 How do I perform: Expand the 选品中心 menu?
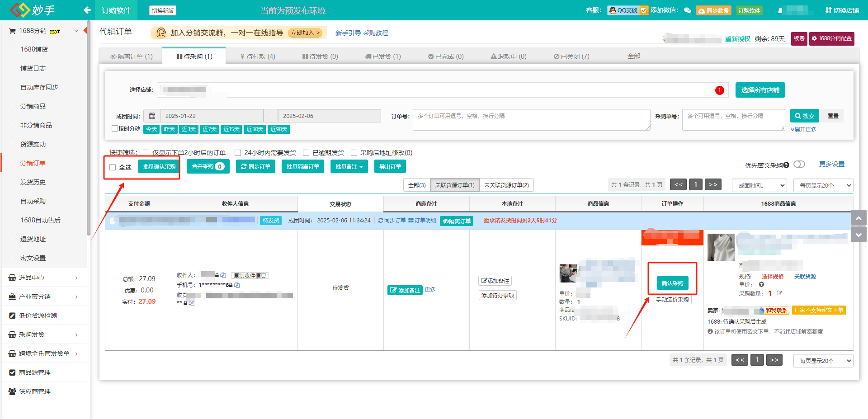click(x=76, y=278)
